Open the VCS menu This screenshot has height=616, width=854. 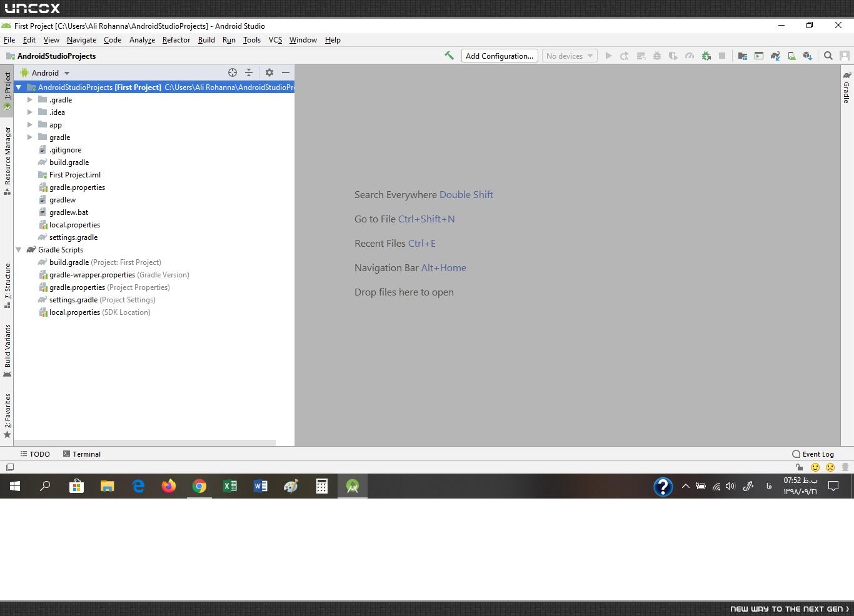tap(275, 39)
